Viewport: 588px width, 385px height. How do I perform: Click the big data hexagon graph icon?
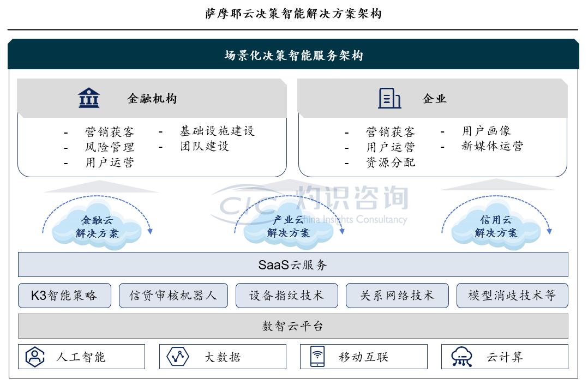click(x=177, y=357)
